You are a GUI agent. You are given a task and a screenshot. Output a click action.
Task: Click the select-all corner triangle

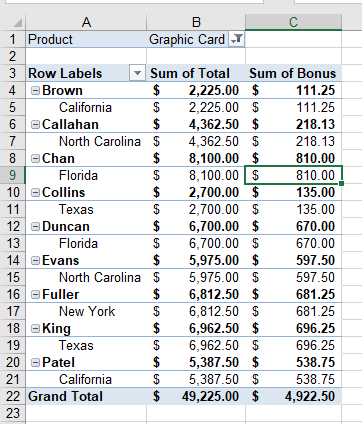point(17,23)
